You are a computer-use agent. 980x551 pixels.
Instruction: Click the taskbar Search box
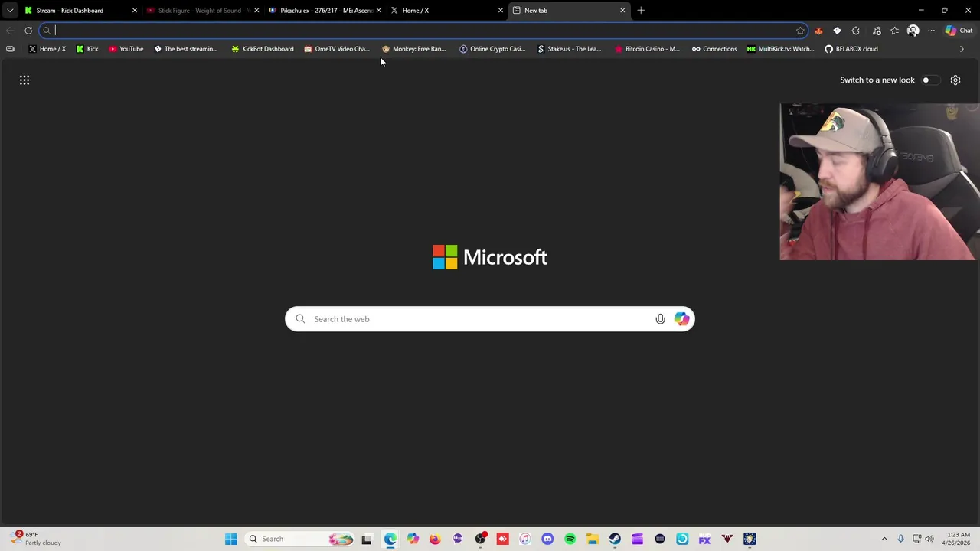pyautogui.click(x=301, y=539)
